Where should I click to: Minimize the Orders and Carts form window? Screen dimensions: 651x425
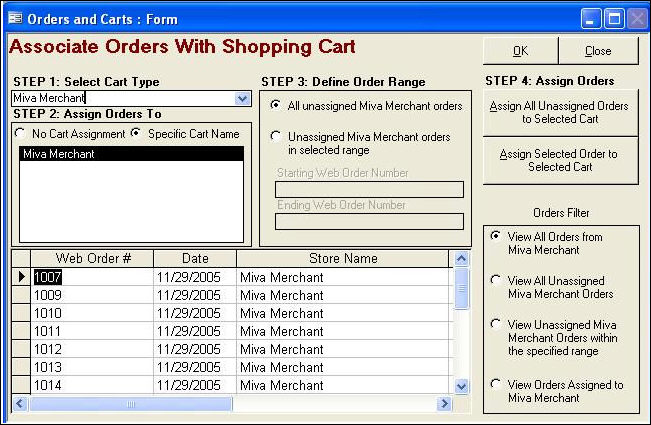590,19
